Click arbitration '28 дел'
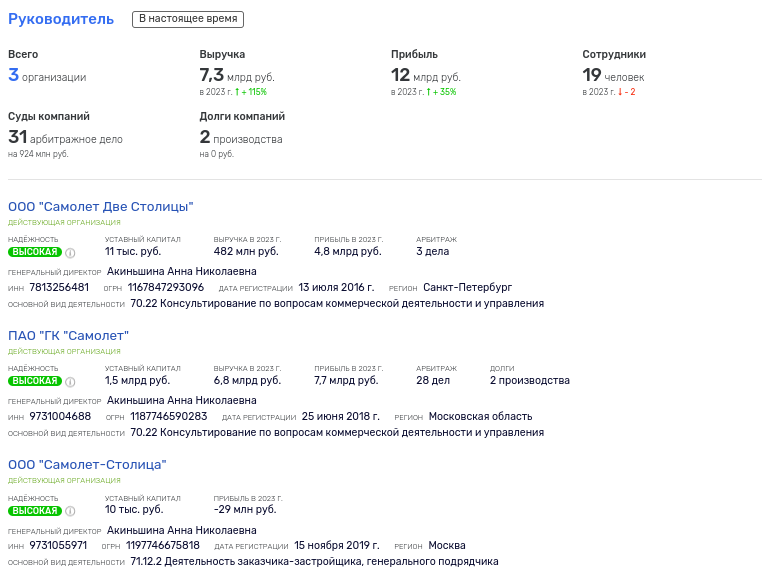 pyautogui.click(x=433, y=380)
